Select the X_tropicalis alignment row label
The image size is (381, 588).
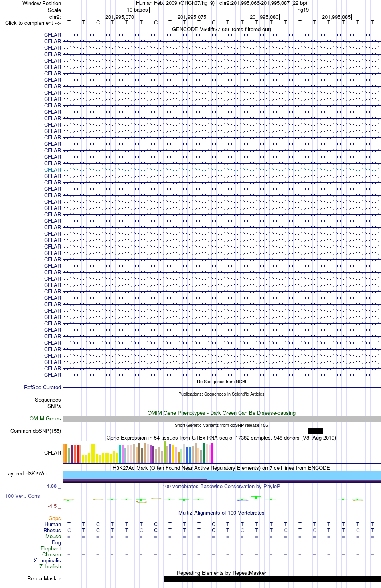click(47, 560)
